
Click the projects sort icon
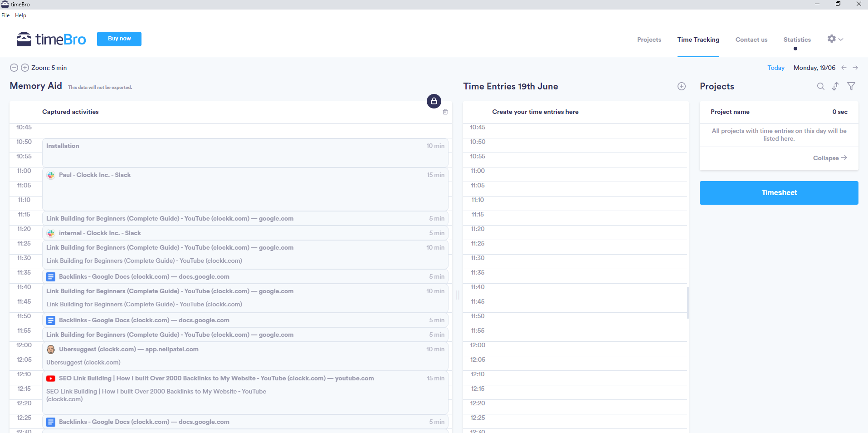click(835, 86)
